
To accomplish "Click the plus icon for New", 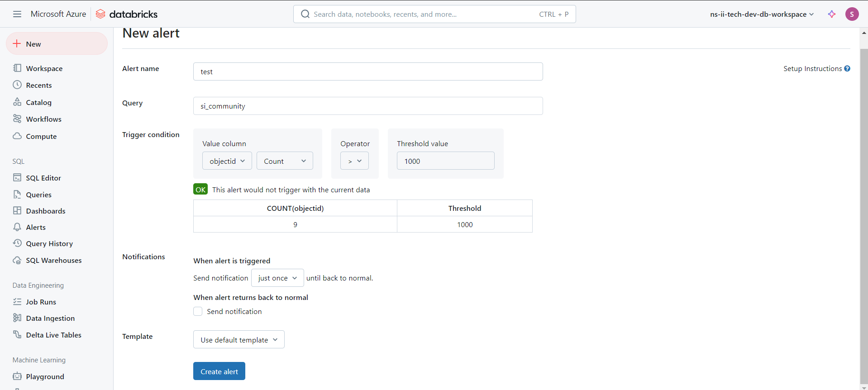I will tap(17, 43).
